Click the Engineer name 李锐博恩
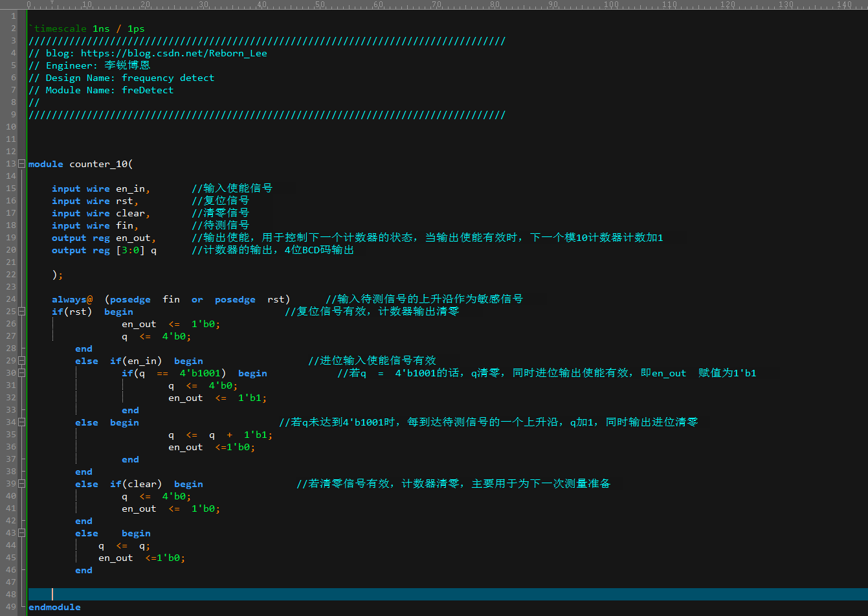 (127, 65)
